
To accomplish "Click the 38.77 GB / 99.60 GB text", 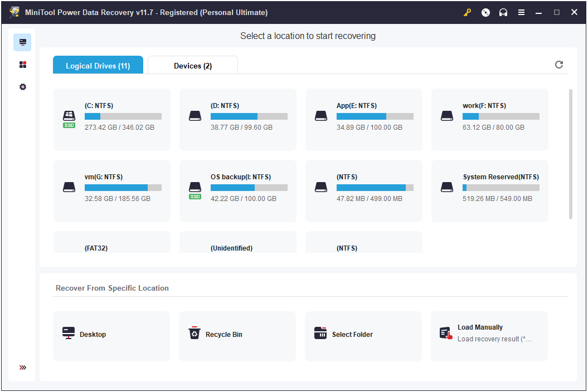I will (241, 128).
